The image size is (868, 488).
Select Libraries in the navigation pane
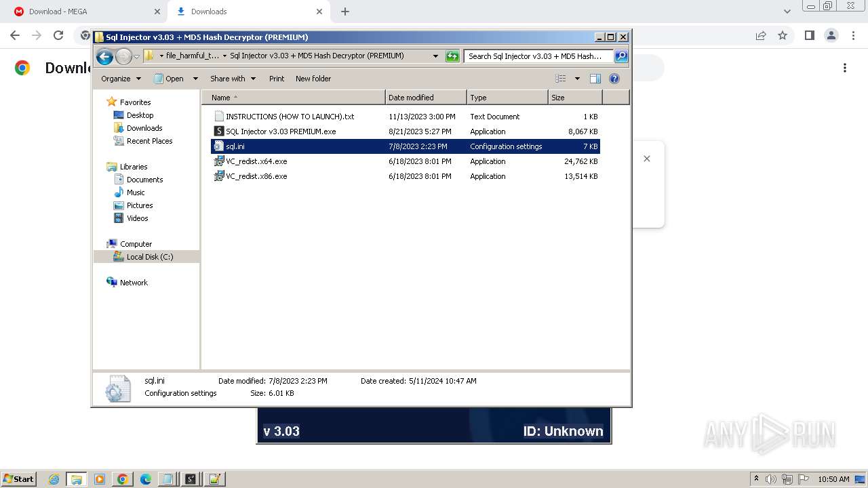(x=134, y=167)
